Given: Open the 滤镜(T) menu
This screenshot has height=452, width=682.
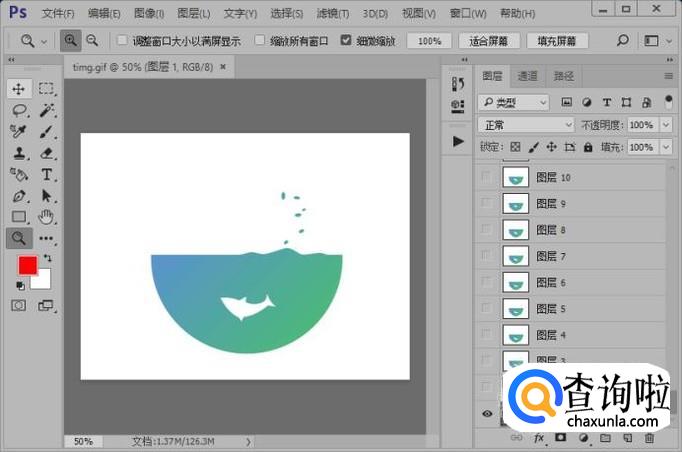Looking at the screenshot, I should pyautogui.click(x=333, y=14).
